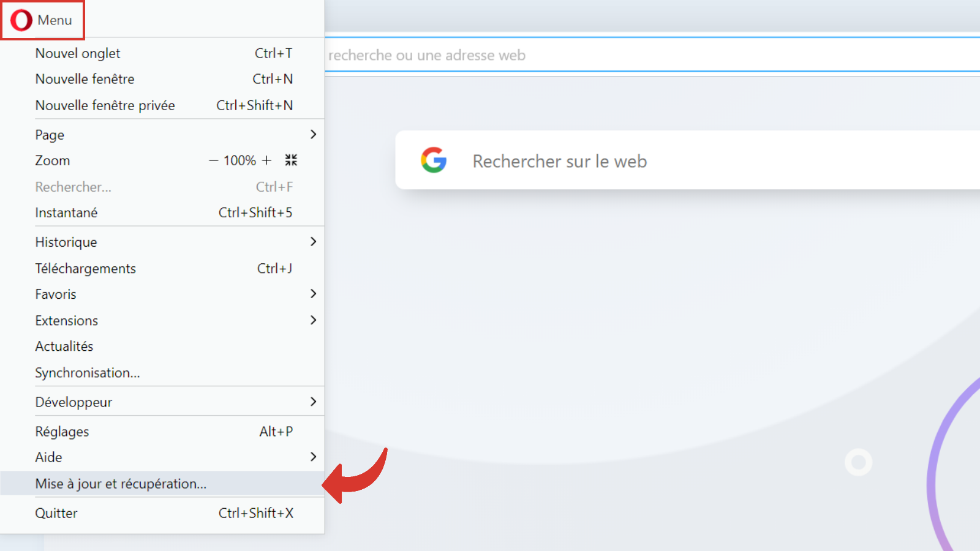980x551 pixels.
Task: Take an Instantané snapshot
Action: pyautogui.click(x=66, y=212)
